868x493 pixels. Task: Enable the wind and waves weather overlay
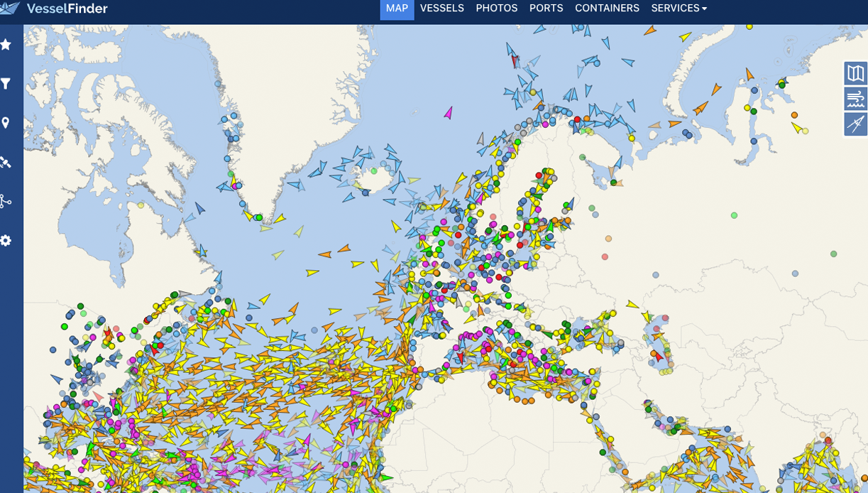pos(855,99)
